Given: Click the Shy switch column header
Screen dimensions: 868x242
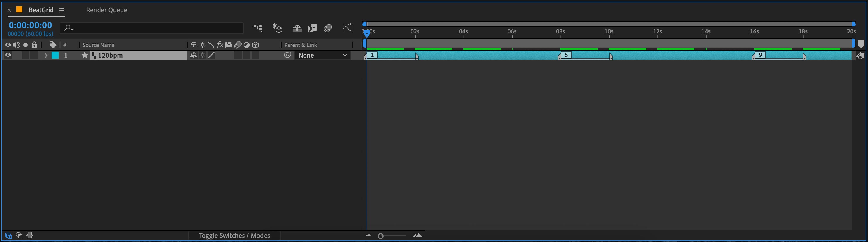Looking at the screenshot, I should 194,45.
